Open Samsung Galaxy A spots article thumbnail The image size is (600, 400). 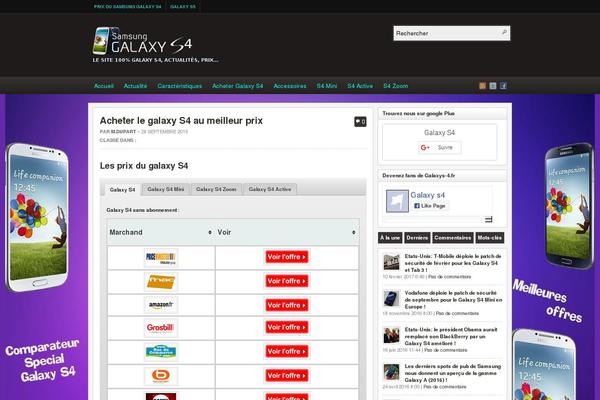391,372
